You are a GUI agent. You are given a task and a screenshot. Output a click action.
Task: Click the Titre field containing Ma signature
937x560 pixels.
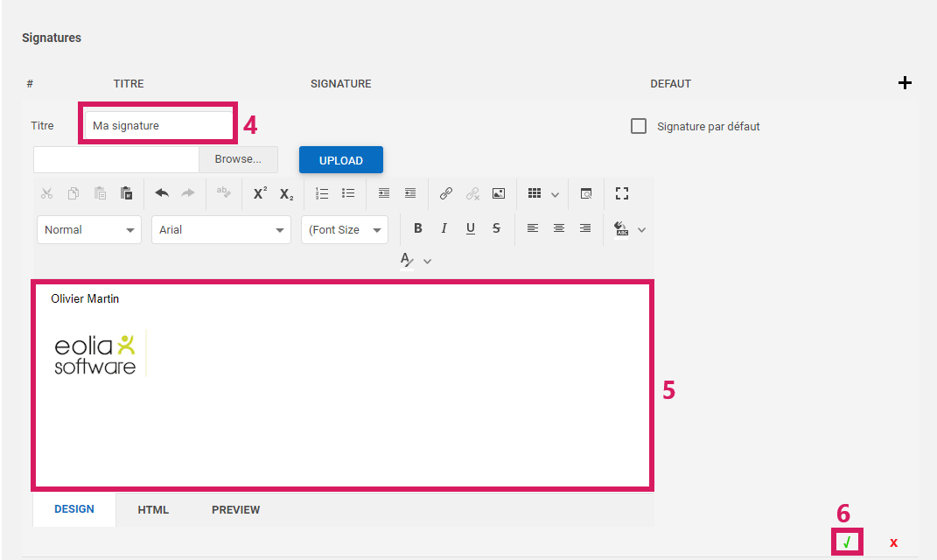point(157,126)
